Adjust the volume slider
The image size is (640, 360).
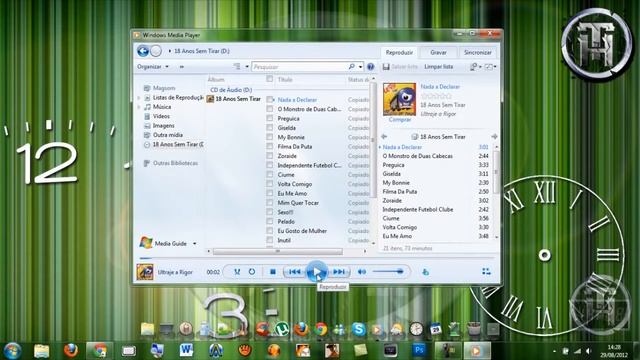tap(388, 271)
